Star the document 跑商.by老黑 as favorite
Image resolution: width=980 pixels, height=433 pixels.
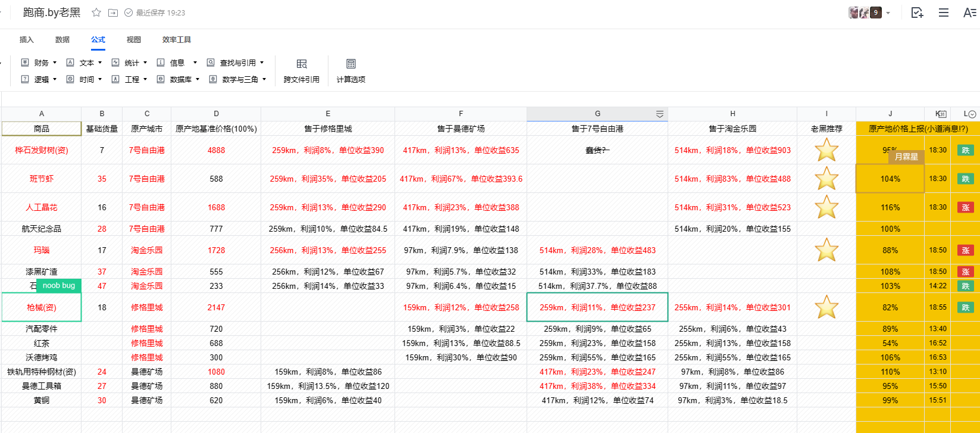coord(96,13)
